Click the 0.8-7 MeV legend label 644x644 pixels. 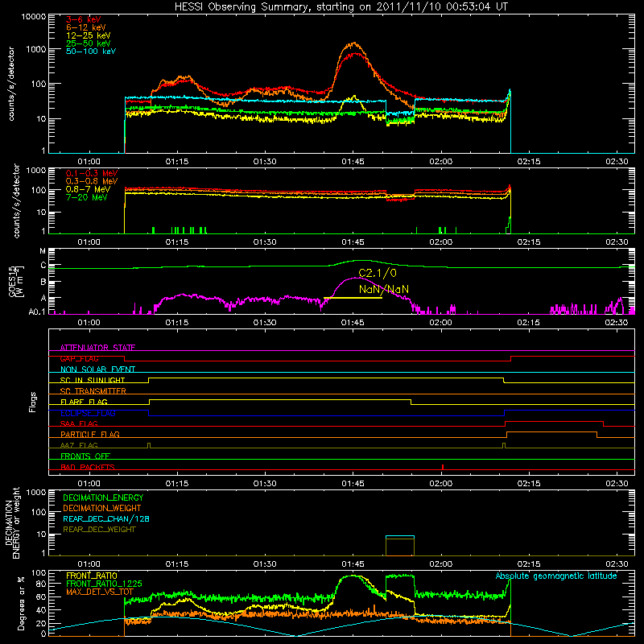click(x=88, y=189)
